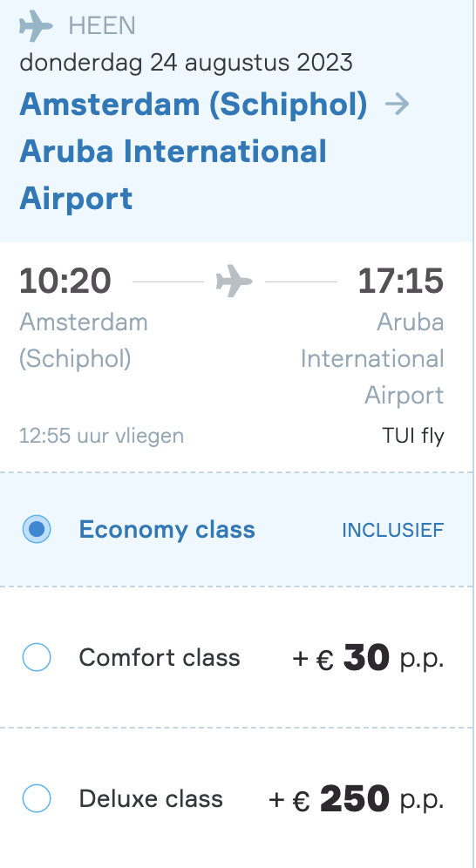Choose the Comfort class radio button

(37, 657)
